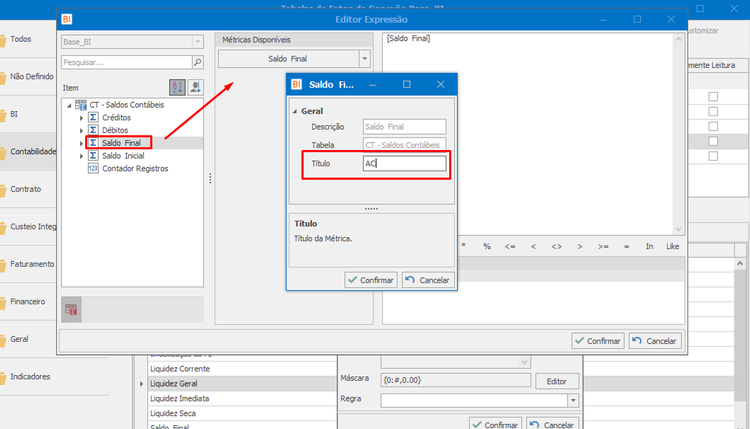Screen dimensions: 750x429
Task: Enable the last checkbox in Leitura column
Action: pyautogui.click(x=713, y=156)
